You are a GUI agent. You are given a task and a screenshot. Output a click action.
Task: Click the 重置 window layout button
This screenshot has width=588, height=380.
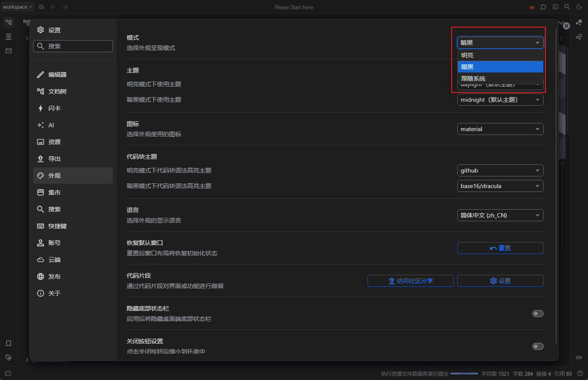coord(500,248)
